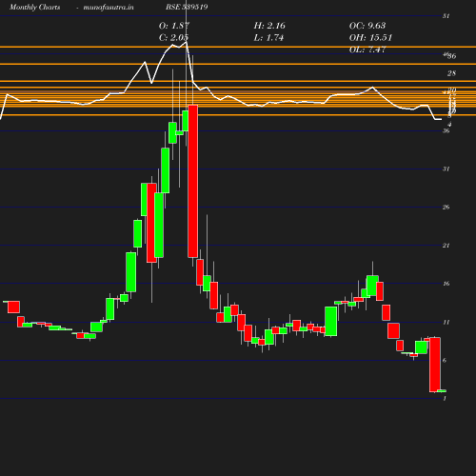Click the "OH: 15.51" readout

370,38
